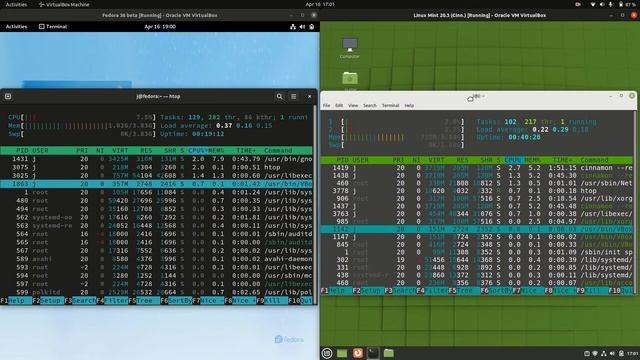Click the host battery indicator showing 67%
The image size is (640, 360).
click(x=627, y=4)
